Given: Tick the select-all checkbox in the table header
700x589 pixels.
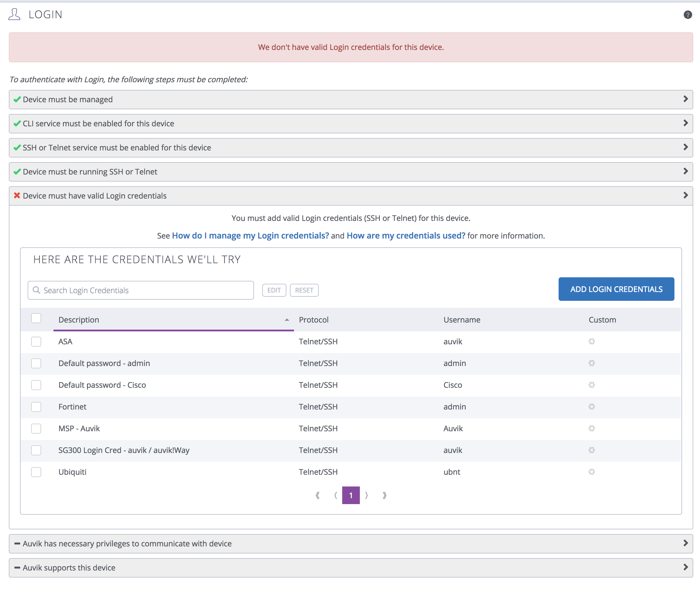Looking at the screenshot, I should point(36,318).
